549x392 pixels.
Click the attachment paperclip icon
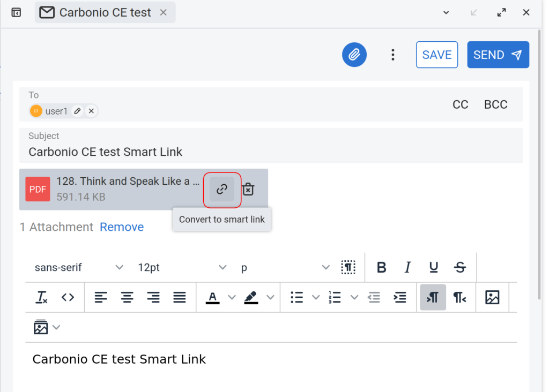pos(354,54)
